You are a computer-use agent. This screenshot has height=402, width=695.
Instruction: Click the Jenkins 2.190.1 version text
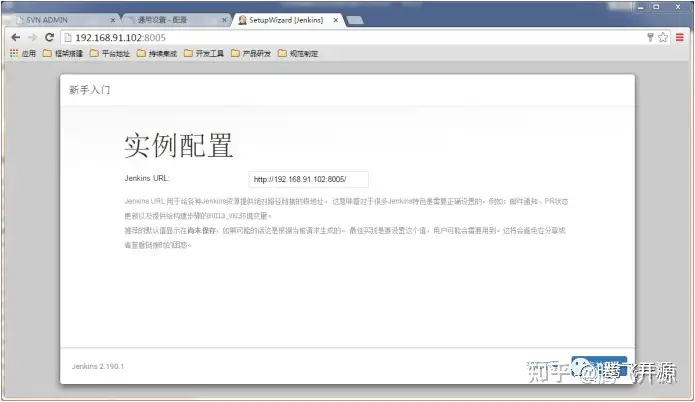pos(98,367)
